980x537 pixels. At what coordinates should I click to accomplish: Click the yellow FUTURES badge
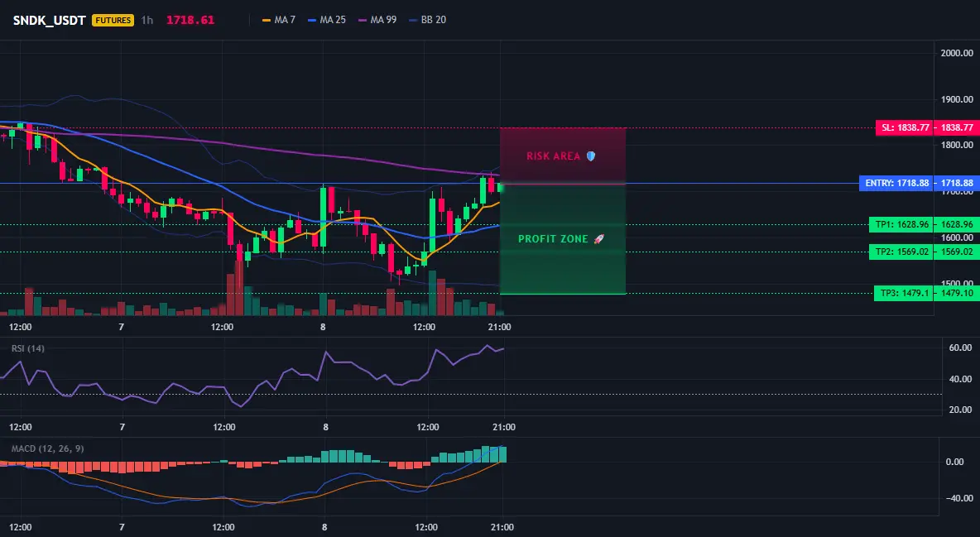pyautogui.click(x=113, y=20)
